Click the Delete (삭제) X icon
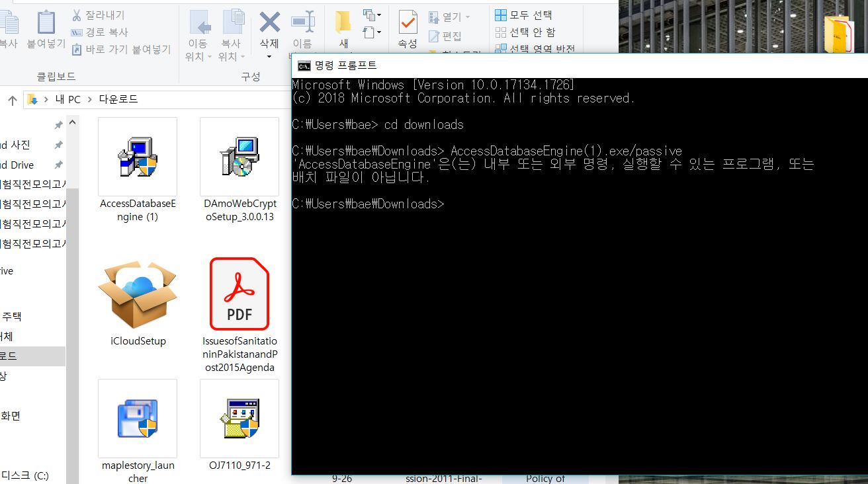The width and height of the screenshot is (868, 484). (269, 23)
